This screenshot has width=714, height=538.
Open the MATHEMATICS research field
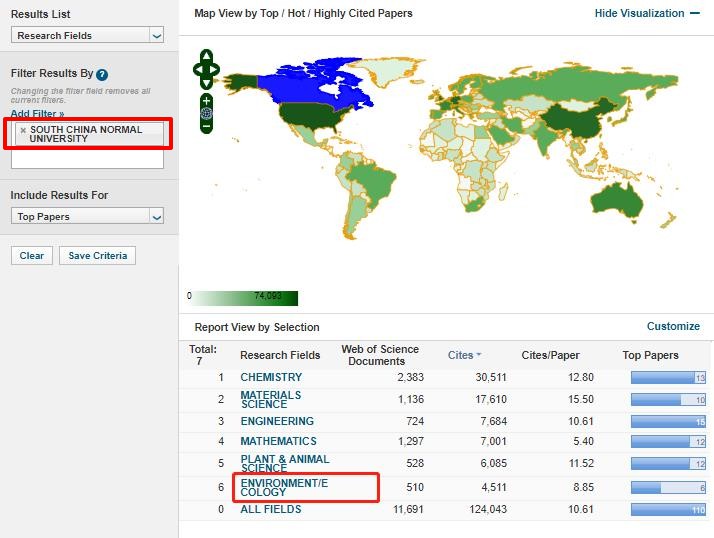coord(278,441)
